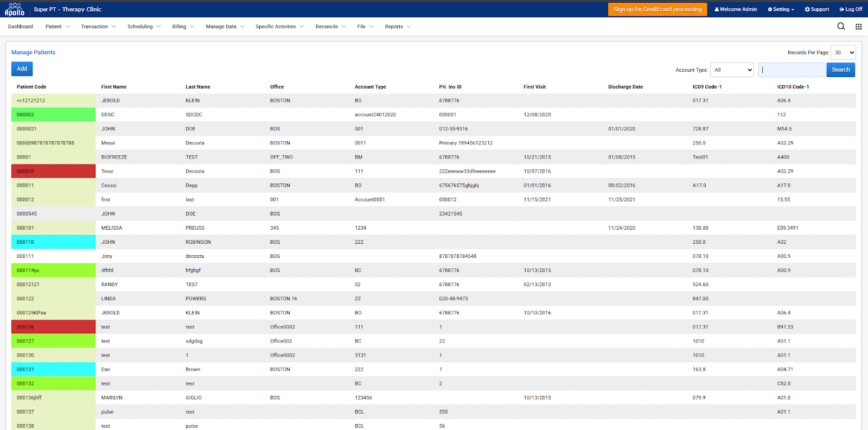Go to the Dashboard tab
This screenshot has width=868, height=430.
[21, 27]
